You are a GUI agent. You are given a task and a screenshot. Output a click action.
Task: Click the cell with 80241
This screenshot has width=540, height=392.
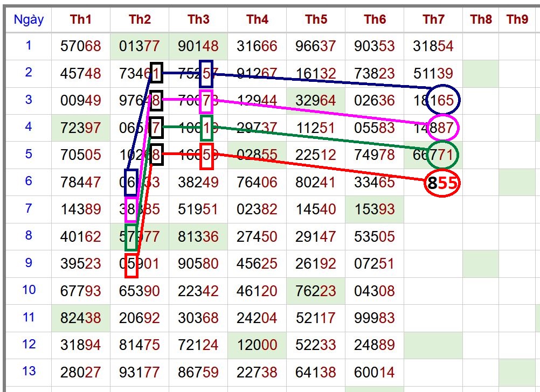pyautogui.click(x=316, y=182)
